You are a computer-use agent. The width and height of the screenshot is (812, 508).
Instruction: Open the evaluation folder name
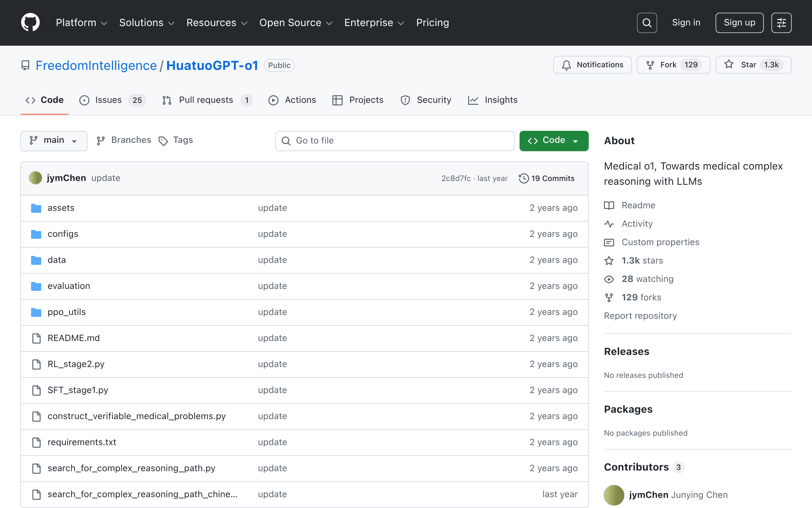click(x=69, y=286)
